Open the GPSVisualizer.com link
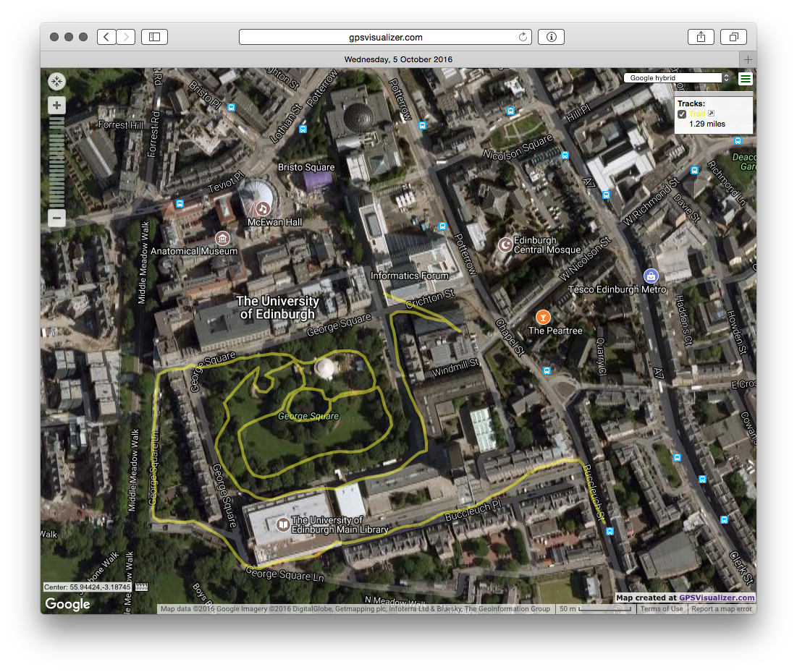The image size is (797, 672). coord(717,597)
